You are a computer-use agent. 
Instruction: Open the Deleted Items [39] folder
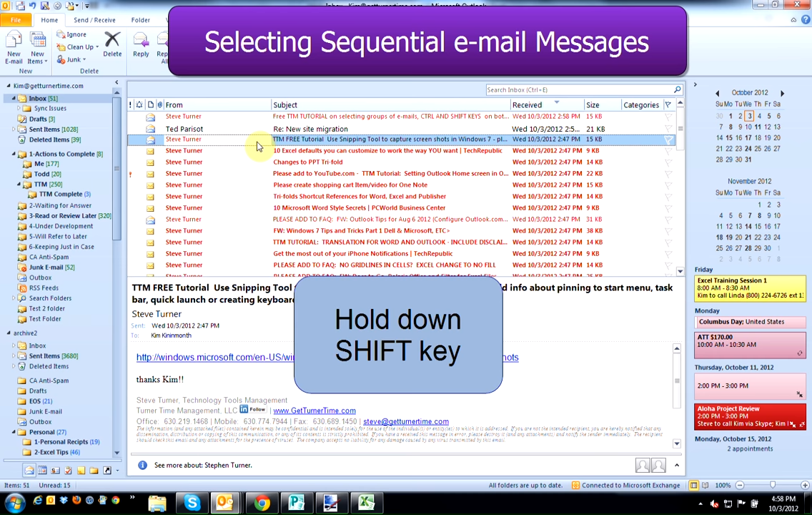(55, 139)
